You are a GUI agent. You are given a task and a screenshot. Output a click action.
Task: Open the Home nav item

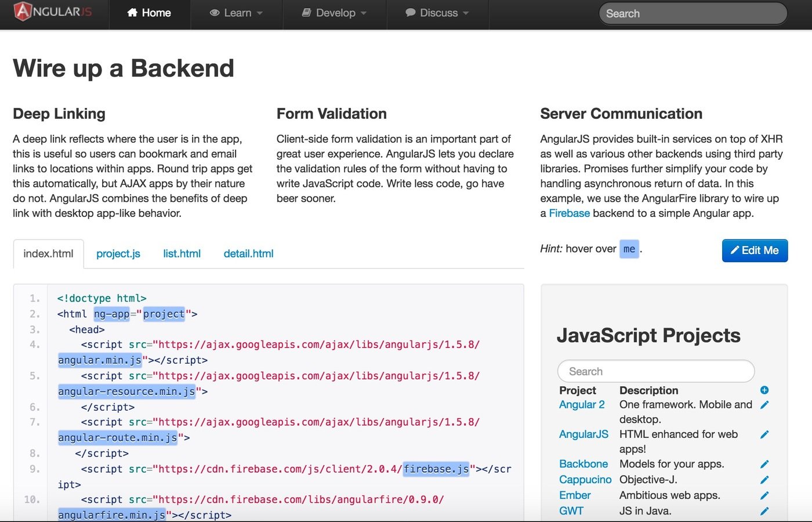pyautogui.click(x=149, y=13)
